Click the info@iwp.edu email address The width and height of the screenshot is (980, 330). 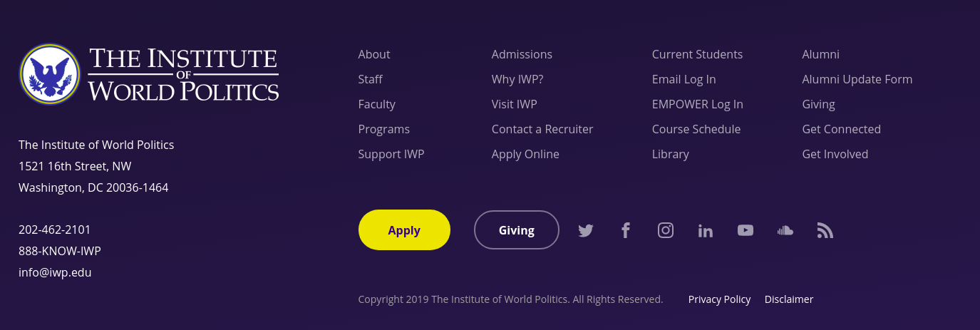click(55, 272)
